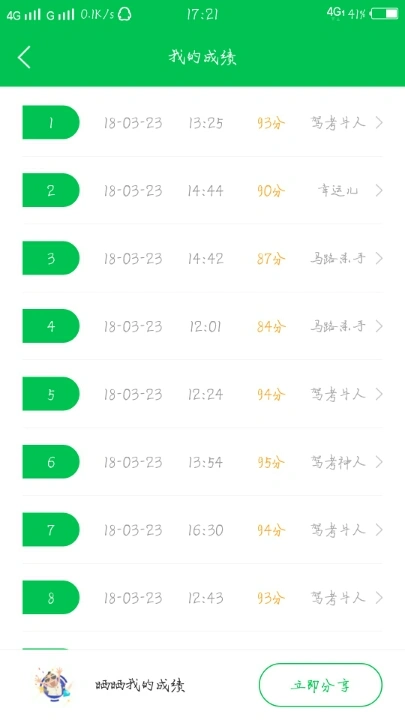Click the green number 6 badge
Viewport: 405px width, 720px height.
tap(51, 462)
